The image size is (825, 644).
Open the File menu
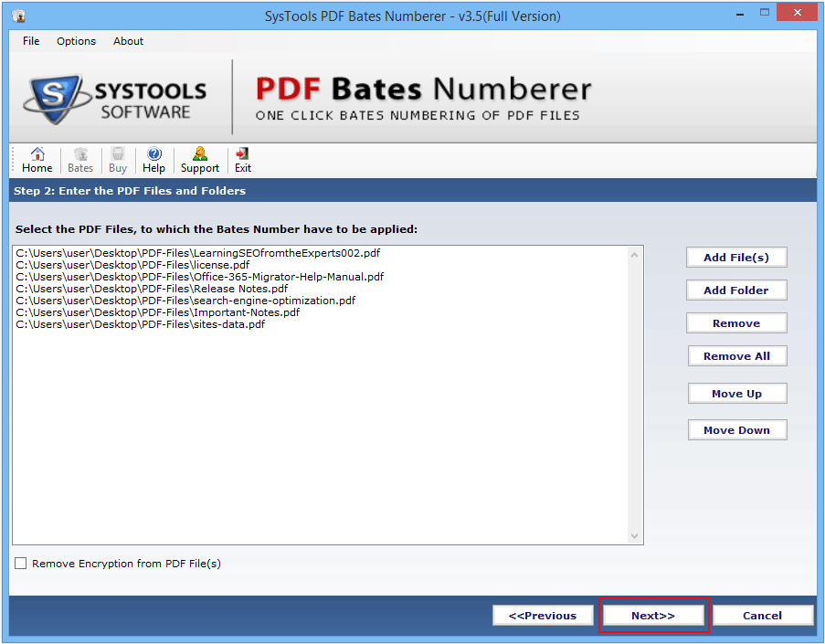[31, 41]
